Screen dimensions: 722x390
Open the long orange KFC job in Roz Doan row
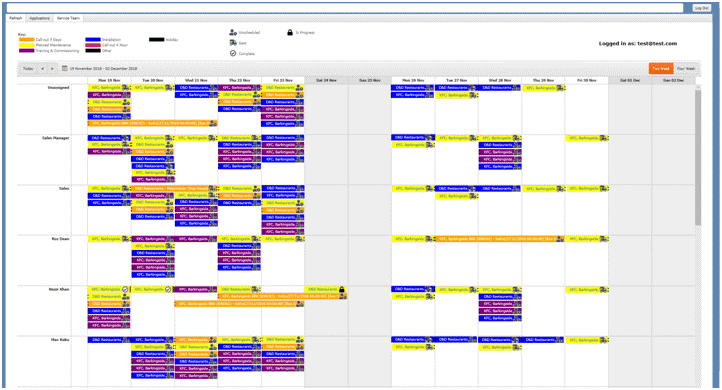point(500,239)
